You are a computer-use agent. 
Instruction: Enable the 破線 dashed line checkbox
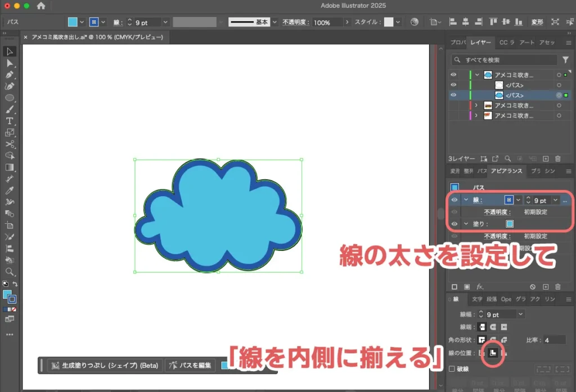(x=452, y=368)
